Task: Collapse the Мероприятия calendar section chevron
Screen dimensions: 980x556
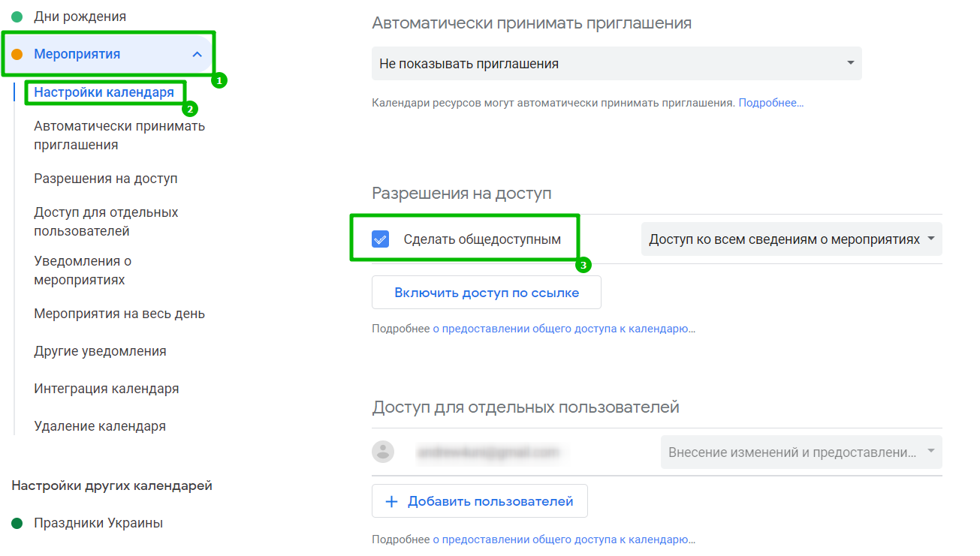Action: [197, 54]
